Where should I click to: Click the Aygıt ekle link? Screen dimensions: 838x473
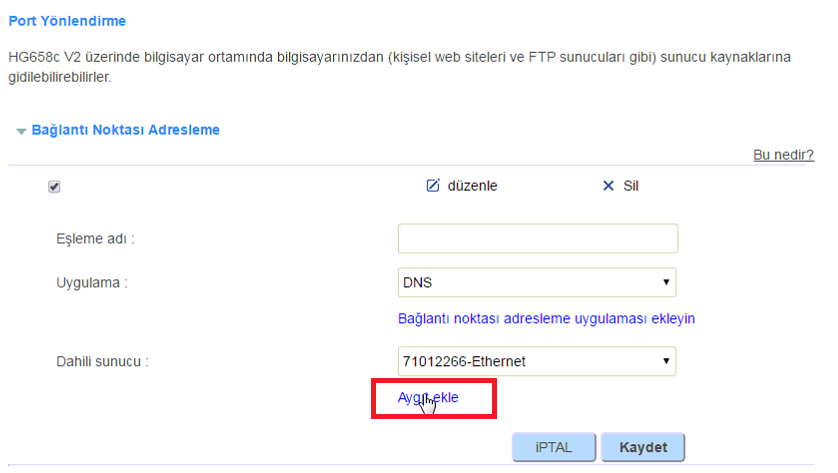pos(428,398)
